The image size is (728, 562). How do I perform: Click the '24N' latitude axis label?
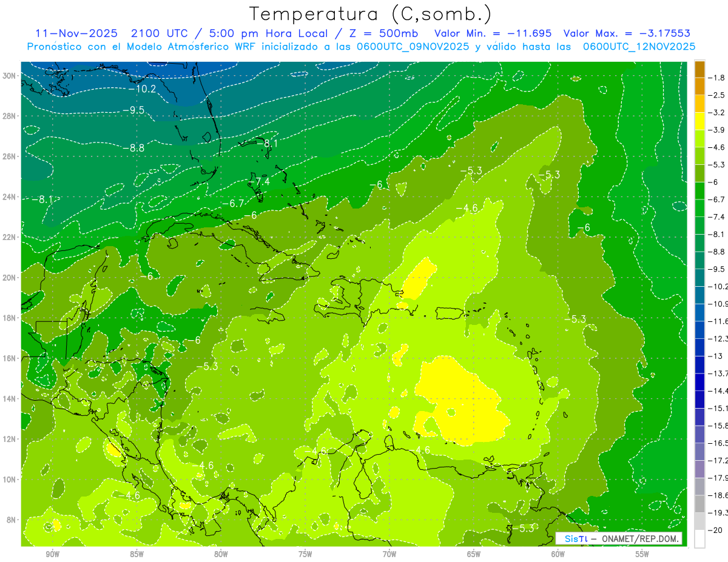(x=9, y=197)
